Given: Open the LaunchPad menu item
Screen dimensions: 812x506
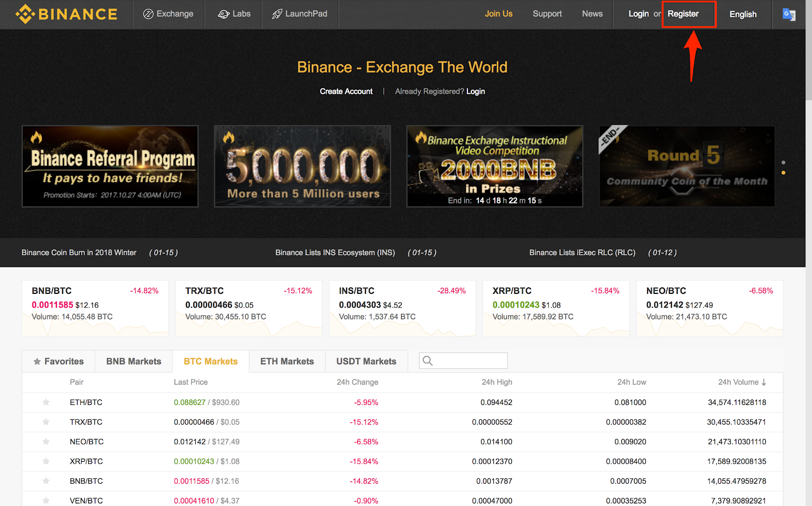Looking at the screenshot, I should coord(300,14).
